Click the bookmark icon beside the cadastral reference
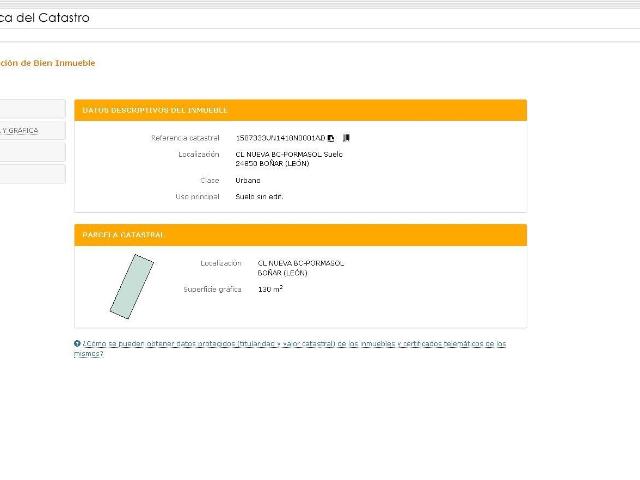This screenshot has height=480, width=640. [346, 138]
